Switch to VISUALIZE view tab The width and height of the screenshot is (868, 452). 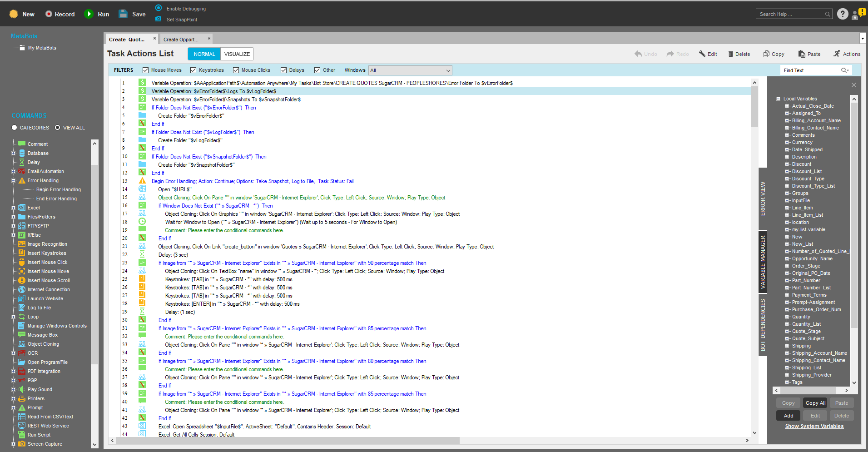point(237,54)
